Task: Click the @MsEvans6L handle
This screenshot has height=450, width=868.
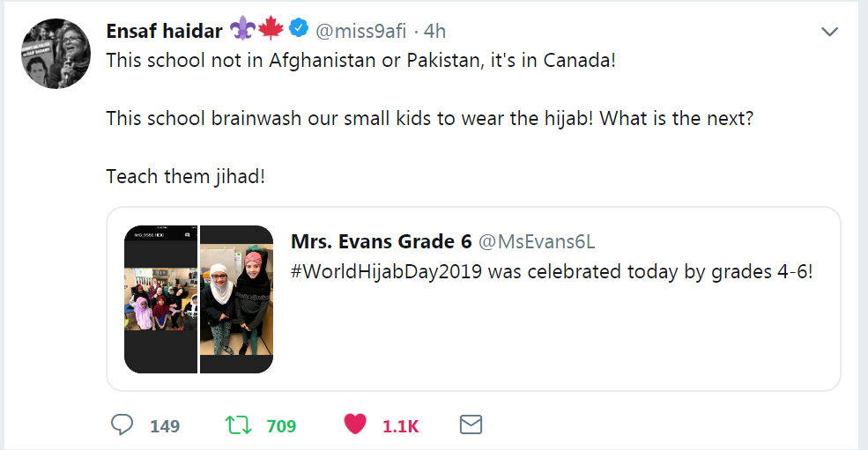Action: point(538,241)
